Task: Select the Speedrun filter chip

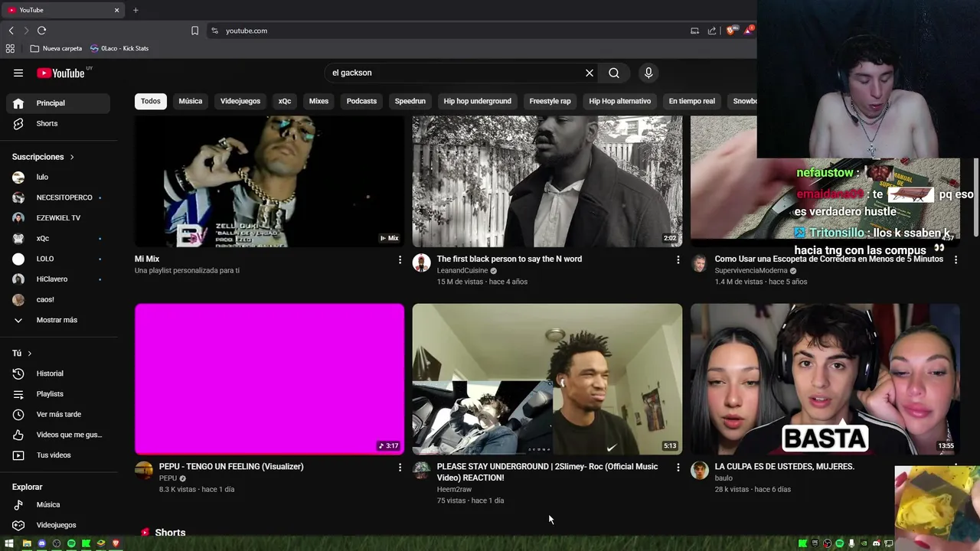Action: tap(410, 101)
